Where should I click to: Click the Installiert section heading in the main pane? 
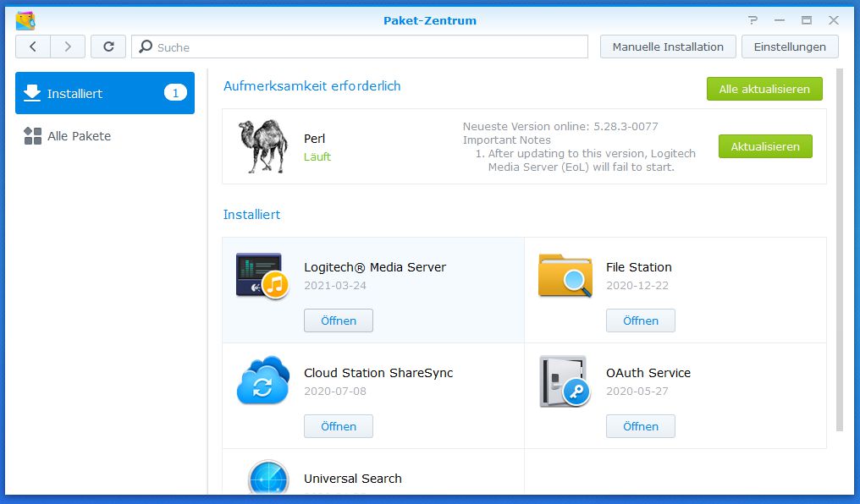(x=251, y=214)
